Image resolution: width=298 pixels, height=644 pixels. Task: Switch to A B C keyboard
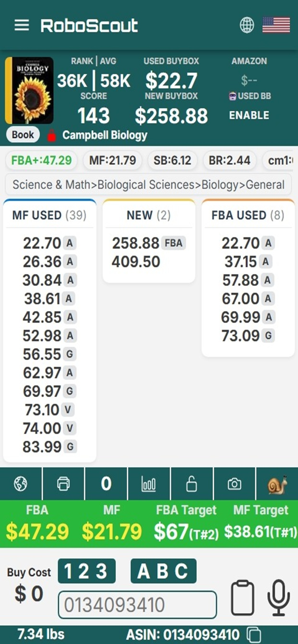[x=164, y=571]
